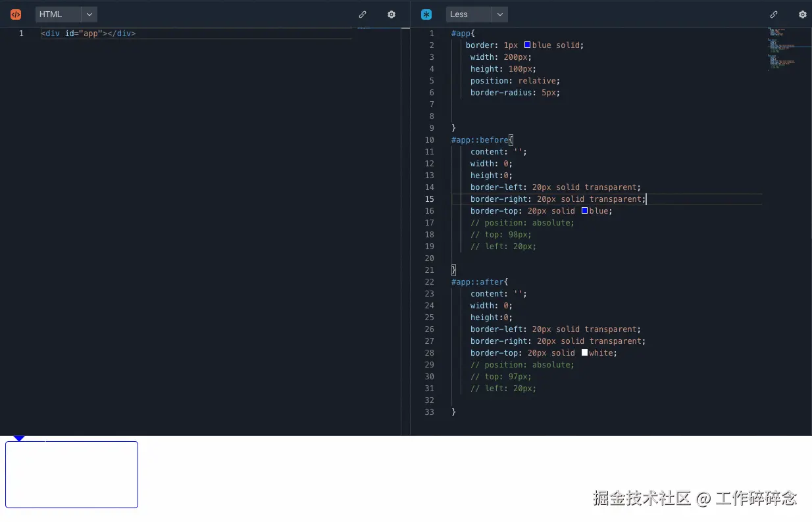The height and width of the screenshot is (522, 812).
Task: Click the blue Less panel asterisk icon
Action: (x=426, y=14)
